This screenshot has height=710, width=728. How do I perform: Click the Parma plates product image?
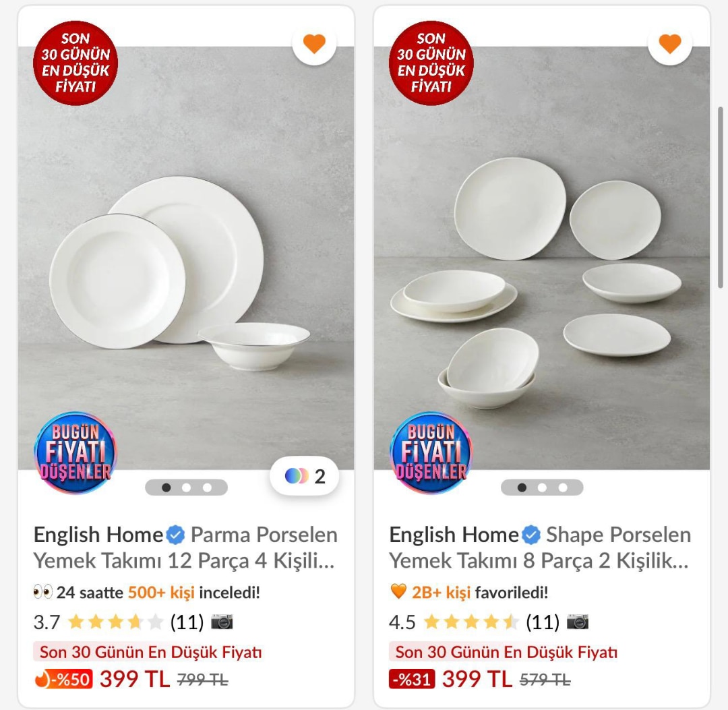click(186, 258)
